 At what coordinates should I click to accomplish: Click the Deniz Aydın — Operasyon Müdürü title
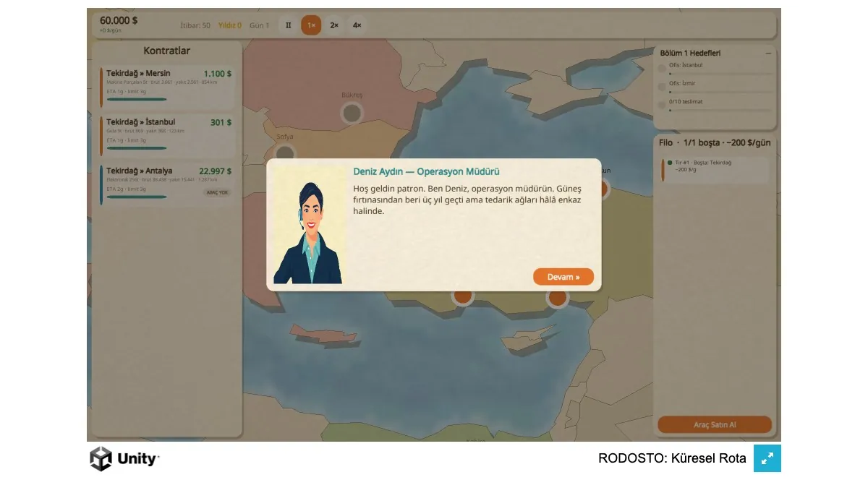point(426,171)
